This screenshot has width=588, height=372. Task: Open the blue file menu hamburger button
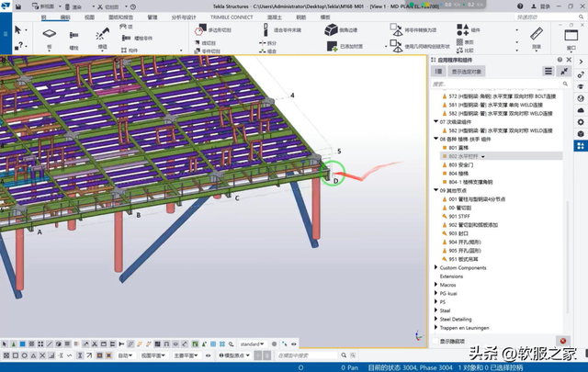6,34
